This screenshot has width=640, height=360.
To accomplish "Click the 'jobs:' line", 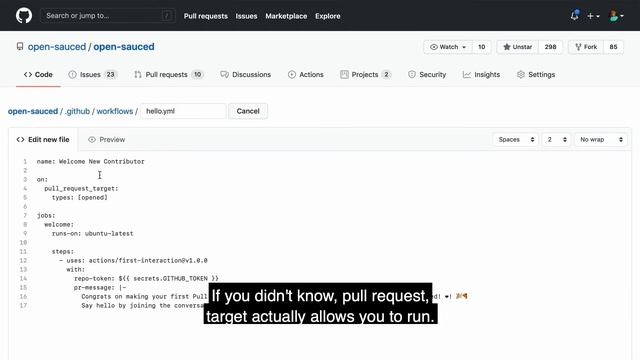I will (x=46, y=216).
